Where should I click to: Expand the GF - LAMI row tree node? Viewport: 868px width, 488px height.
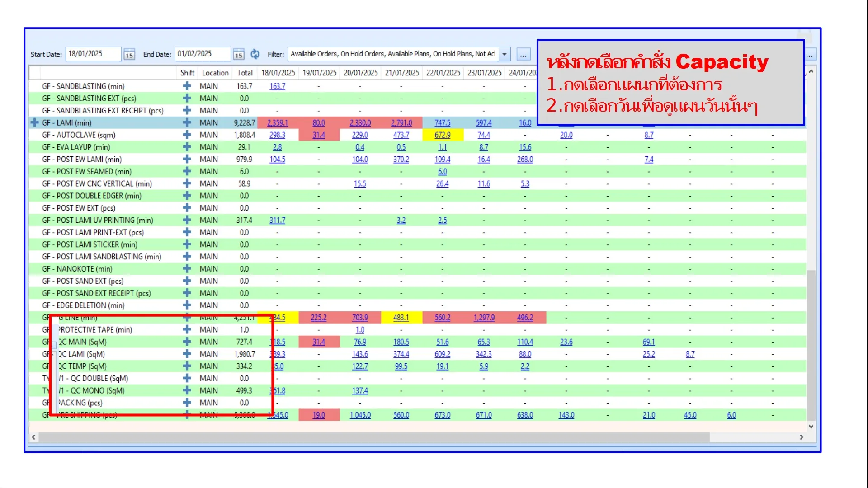34,122
